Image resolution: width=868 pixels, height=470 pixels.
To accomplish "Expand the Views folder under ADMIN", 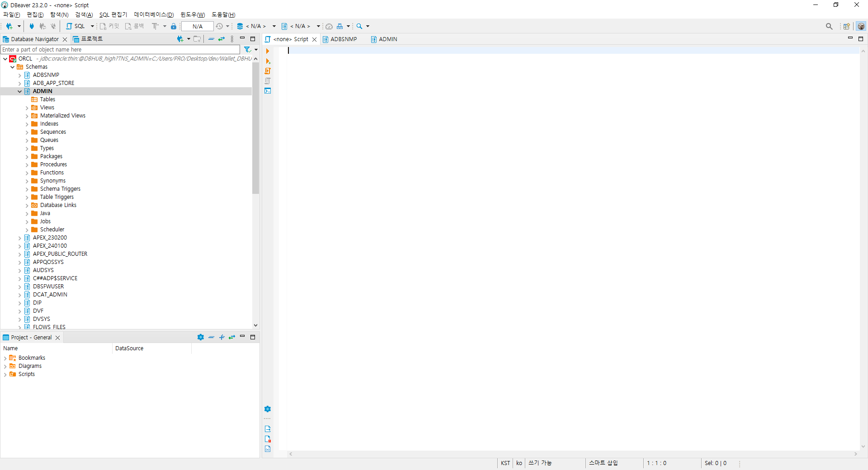I will pyautogui.click(x=27, y=108).
